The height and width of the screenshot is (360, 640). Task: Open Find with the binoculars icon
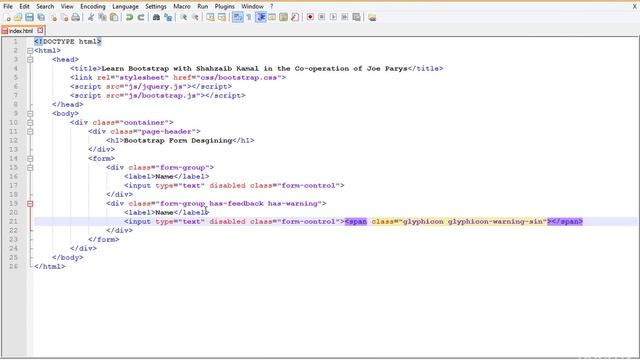point(156,17)
